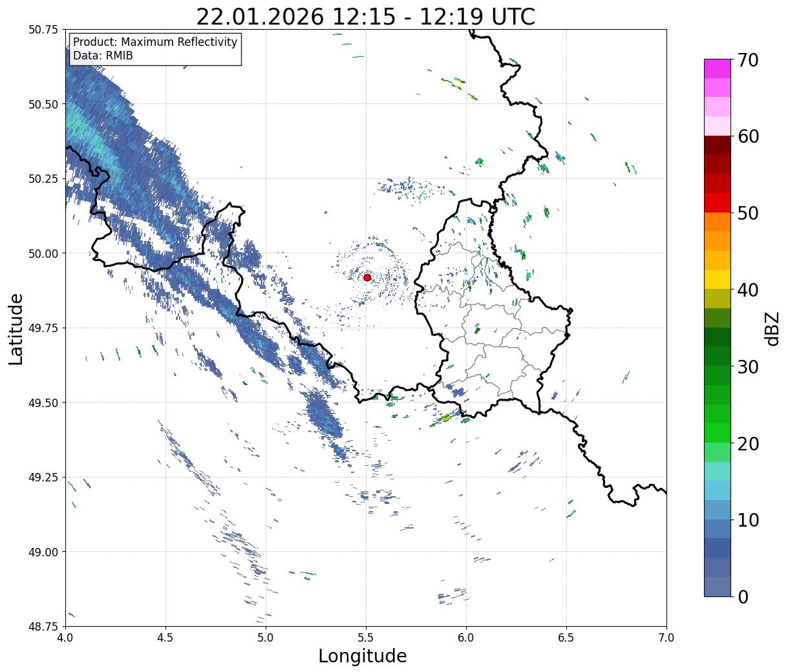Click the 'Product: Maximum Reflectivity' text
This screenshot has width=788, height=672.
(155, 42)
